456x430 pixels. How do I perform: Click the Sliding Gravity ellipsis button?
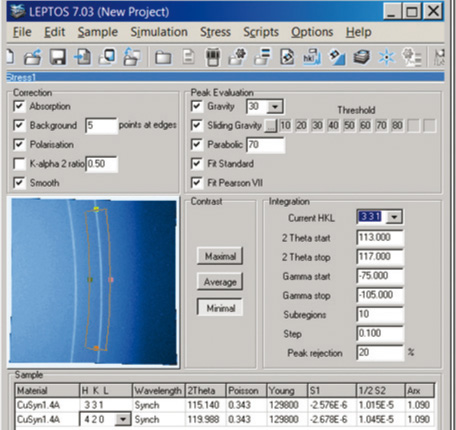tap(271, 126)
